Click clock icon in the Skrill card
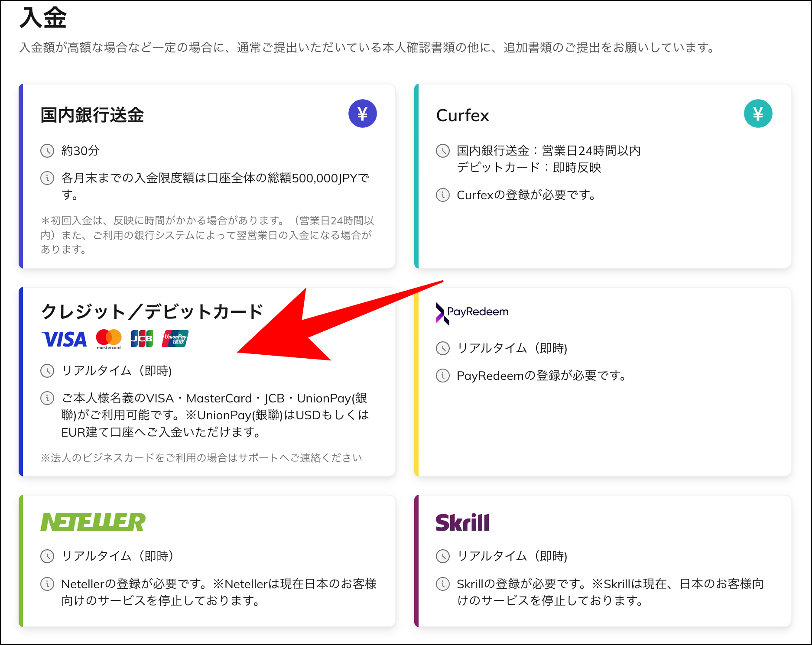 pos(443,556)
